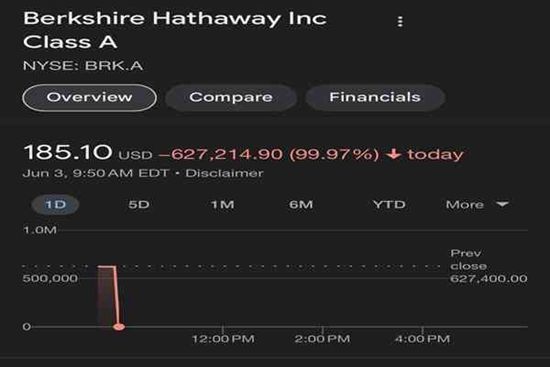The image size is (550, 367).
Task: Open the Disclaimer link
Action: tap(224, 173)
